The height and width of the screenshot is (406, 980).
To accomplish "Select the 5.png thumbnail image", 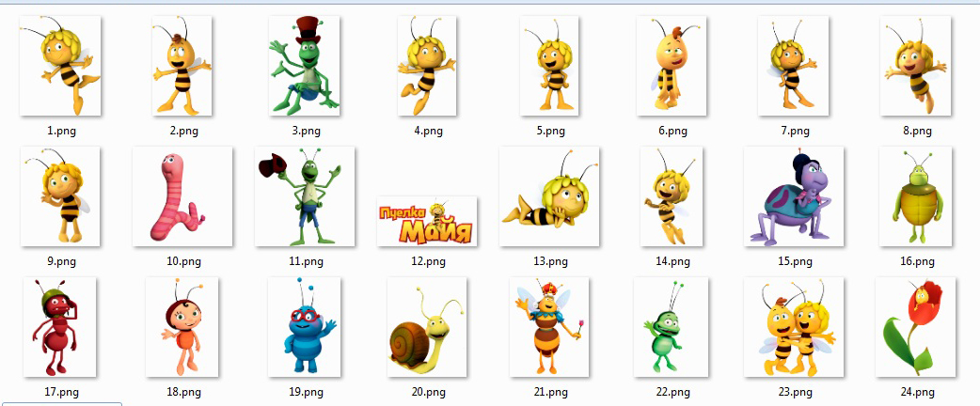I will click(x=549, y=66).
